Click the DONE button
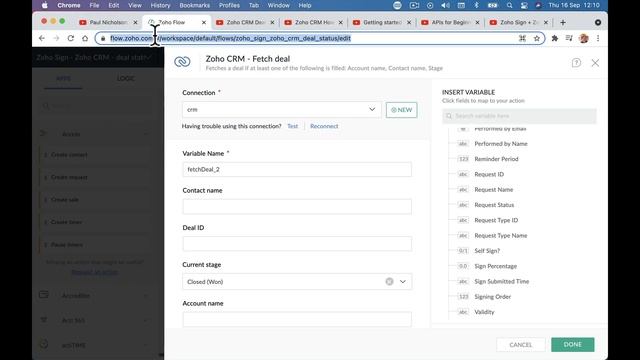Screen dimensions: 640x360 pos(573,344)
